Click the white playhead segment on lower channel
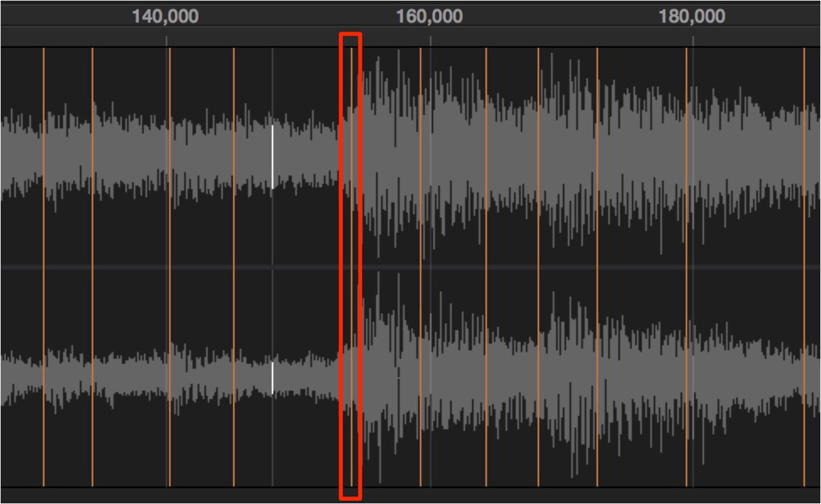The width and height of the screenshot is (821, 504). pos(272,378)
